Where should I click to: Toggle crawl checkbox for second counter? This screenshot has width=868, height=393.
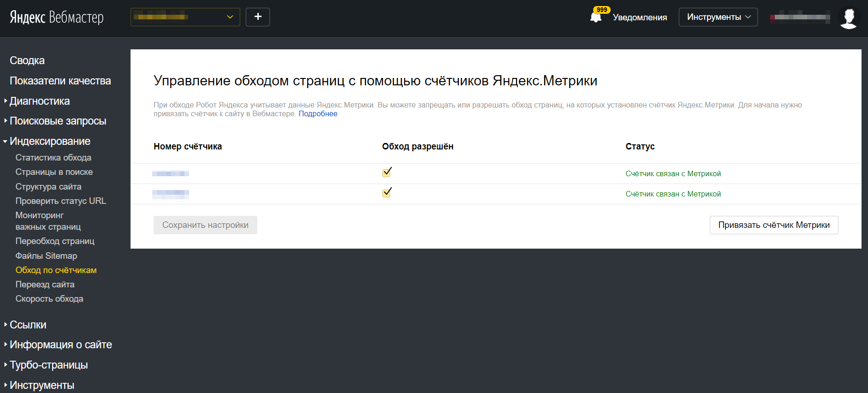386,193
